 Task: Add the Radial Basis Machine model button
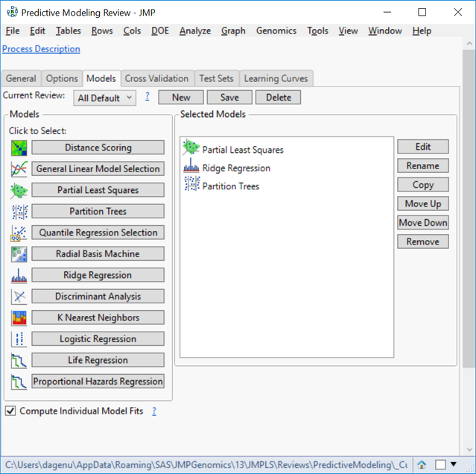pyautogui.click(x=98, y=253)
